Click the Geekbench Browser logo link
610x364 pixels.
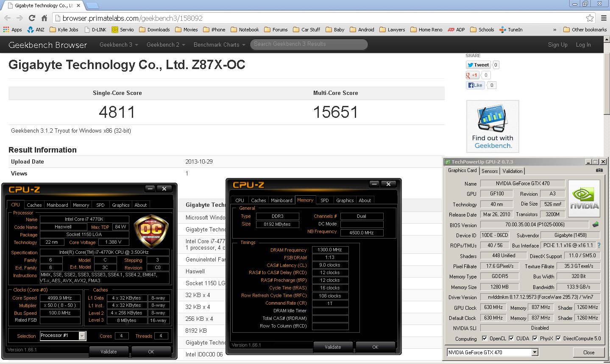(47, 45)
